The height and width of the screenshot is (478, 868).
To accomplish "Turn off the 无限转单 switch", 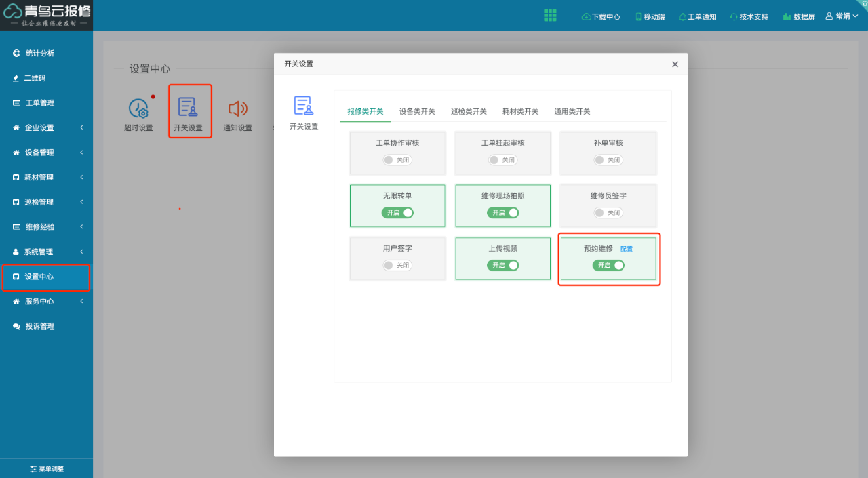I will [x=397, y=212].
